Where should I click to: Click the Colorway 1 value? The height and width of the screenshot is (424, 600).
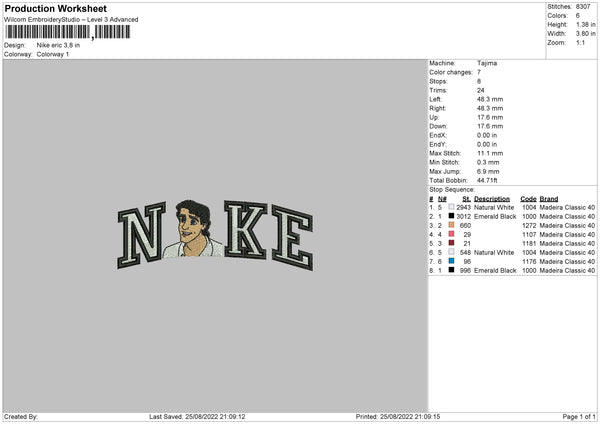53,54
